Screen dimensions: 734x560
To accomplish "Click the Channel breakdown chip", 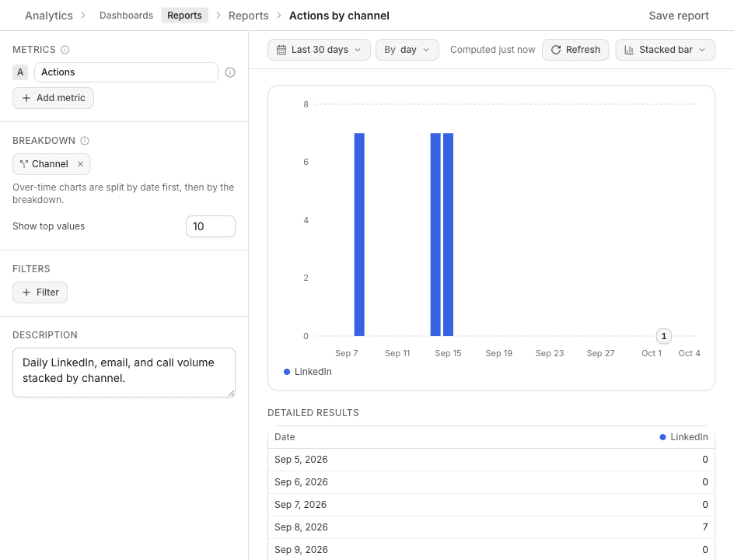I will pyautogui.click(x=51, y=164).
